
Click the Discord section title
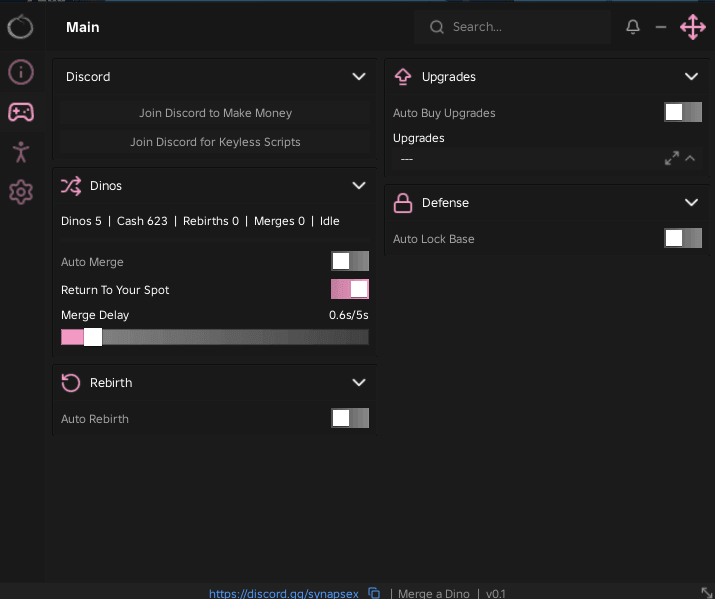[x=88, y=77]
